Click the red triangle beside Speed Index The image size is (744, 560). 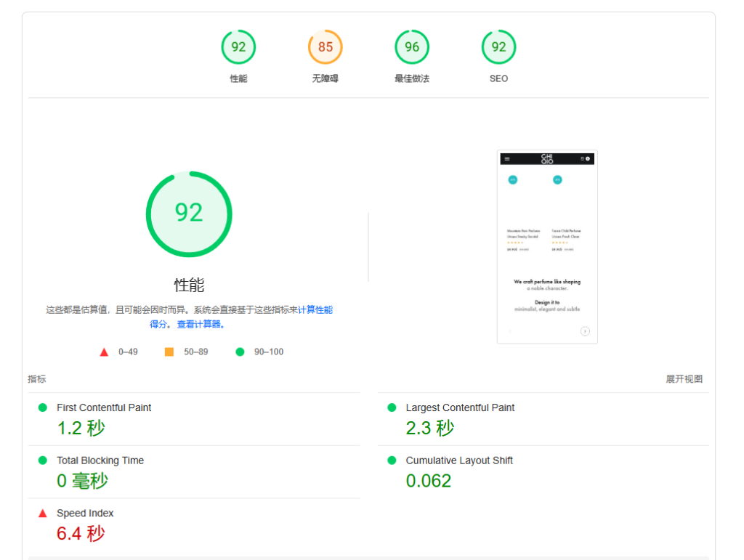43,513
